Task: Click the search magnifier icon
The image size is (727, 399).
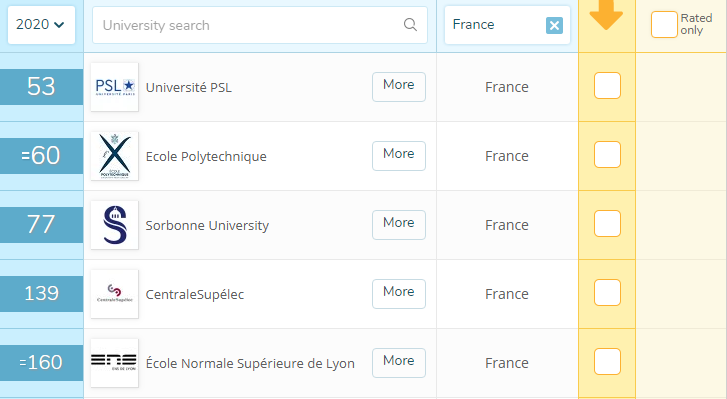Action: point(410,25)
